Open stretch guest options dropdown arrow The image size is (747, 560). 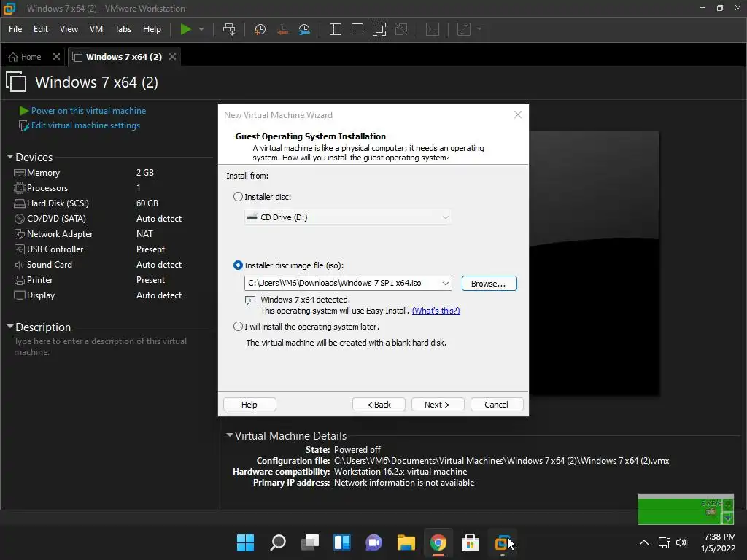[x=479, y=29]
